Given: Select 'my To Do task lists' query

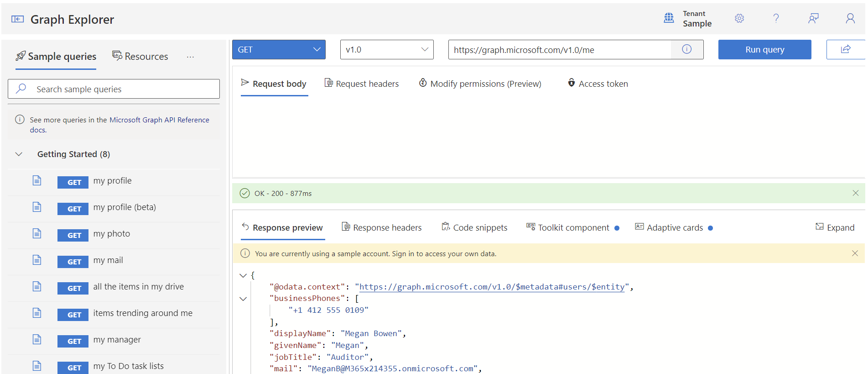Looking at the screenshot, I should click(x=114, y=365).
